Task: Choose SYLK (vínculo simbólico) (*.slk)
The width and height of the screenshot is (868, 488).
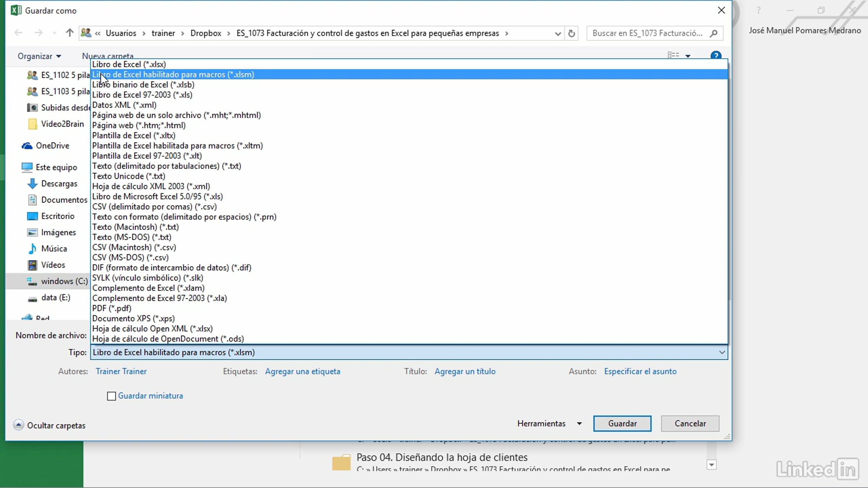Action: click(409, 278)
